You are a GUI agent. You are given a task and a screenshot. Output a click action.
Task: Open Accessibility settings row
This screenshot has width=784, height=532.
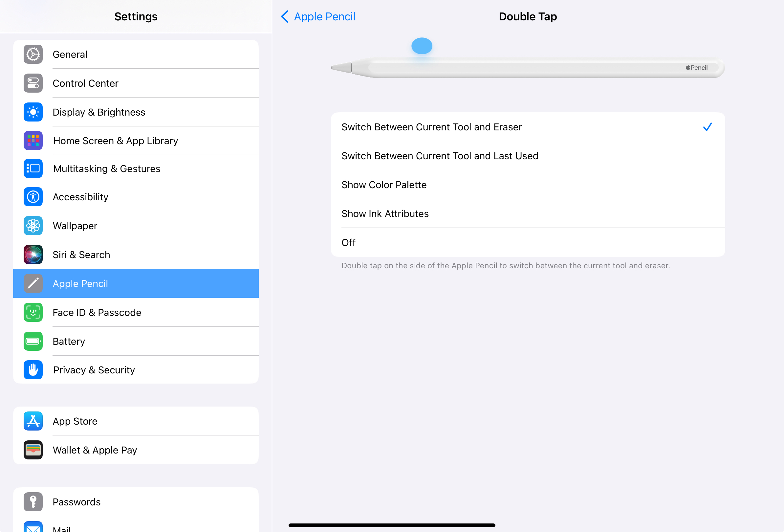click(x=136, y=197)
